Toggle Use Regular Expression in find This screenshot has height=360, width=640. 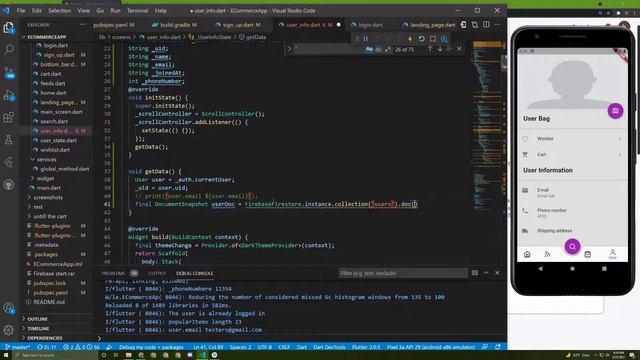click(x=387, y=49)
